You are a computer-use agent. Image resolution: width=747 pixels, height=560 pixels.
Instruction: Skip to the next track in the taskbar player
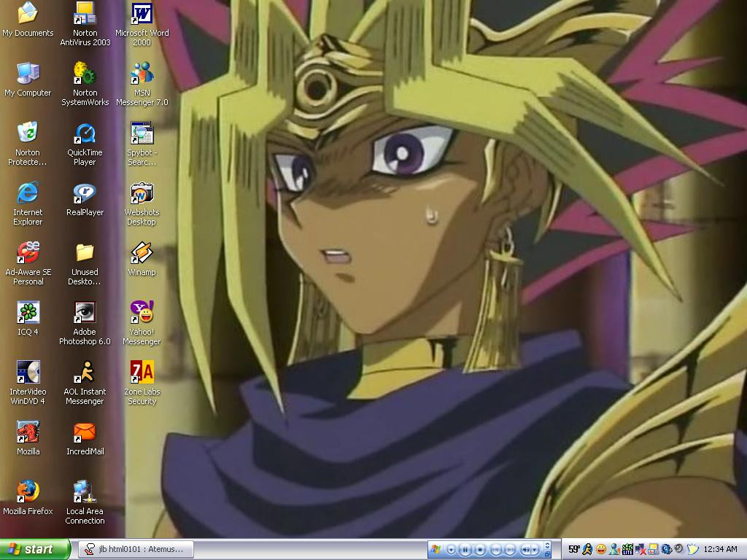(510, 550)
